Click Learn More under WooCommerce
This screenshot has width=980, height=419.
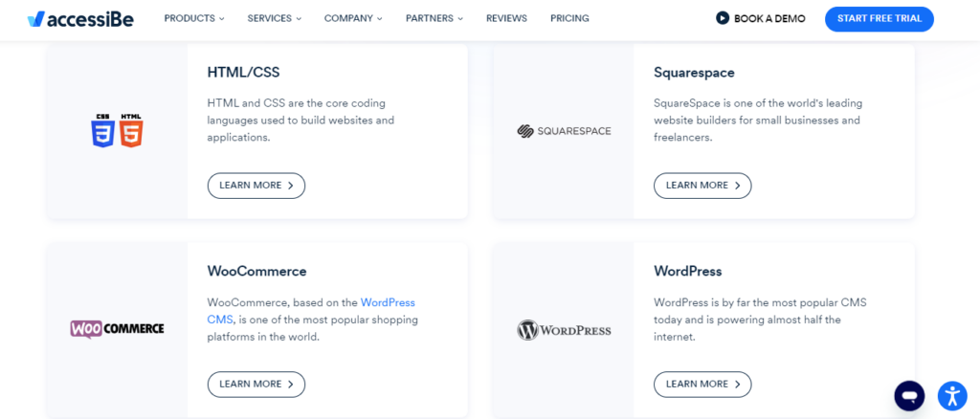(256, 384)
